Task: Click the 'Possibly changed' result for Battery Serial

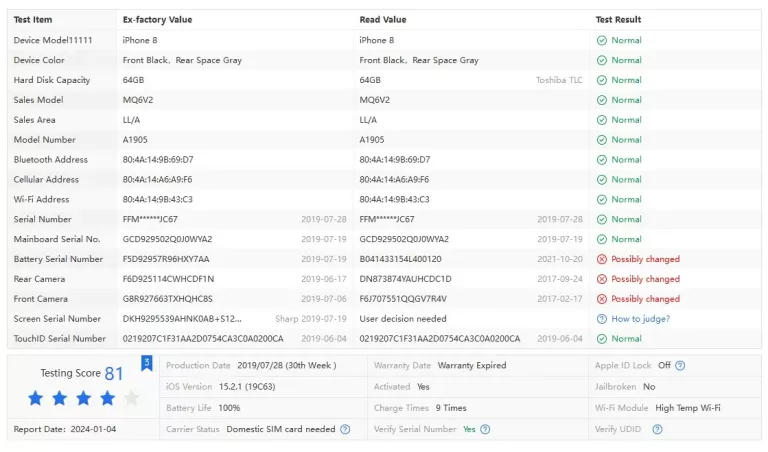Action: coord(645,259)
